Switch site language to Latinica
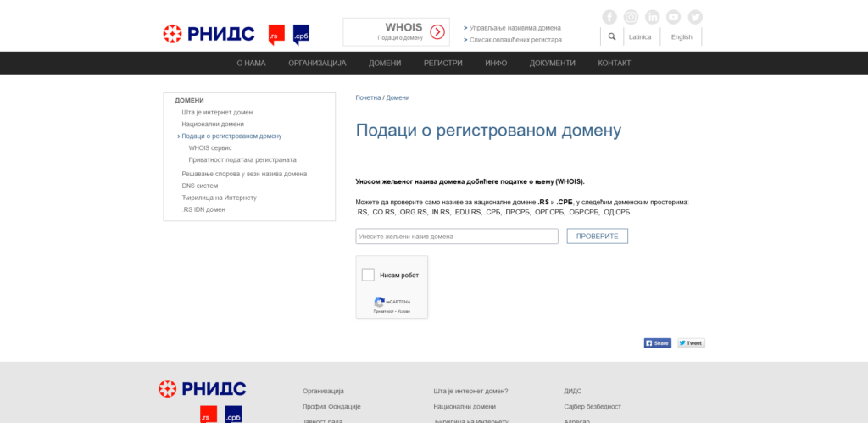 pos(639,37)
